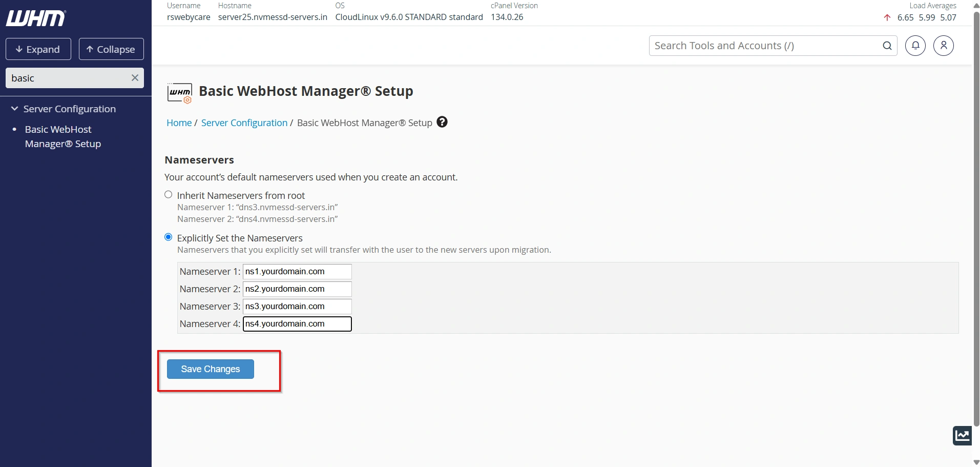The image size is (980, 467).
Task: Click the Nameservers section heading
Action: [x=199, y=160]
